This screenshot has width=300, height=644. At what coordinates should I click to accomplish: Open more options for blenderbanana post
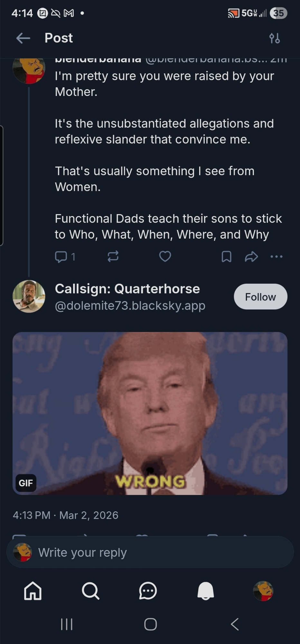point(277,257)
